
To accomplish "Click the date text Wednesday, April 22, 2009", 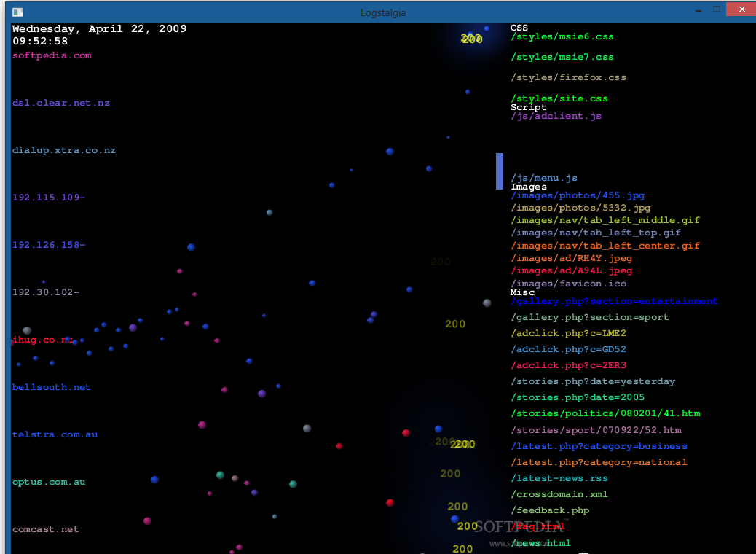I will (x=100, y=29).
